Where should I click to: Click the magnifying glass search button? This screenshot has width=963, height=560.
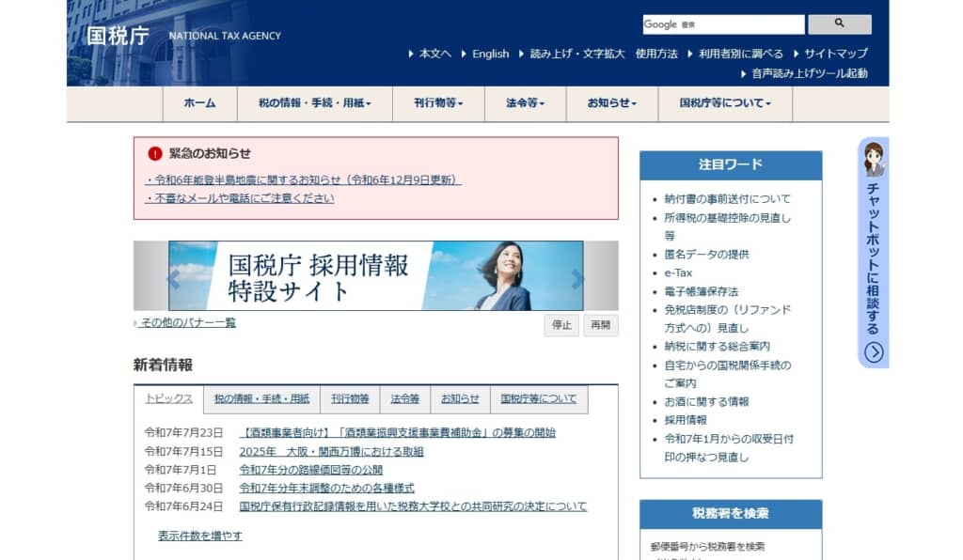pos(839,24)
